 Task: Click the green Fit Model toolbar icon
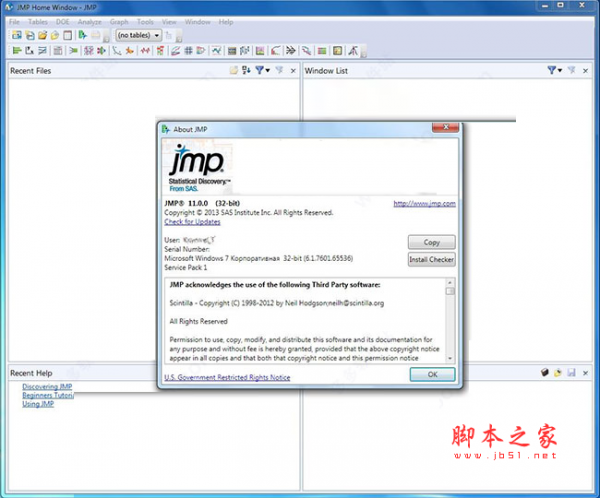coord(73,51)
